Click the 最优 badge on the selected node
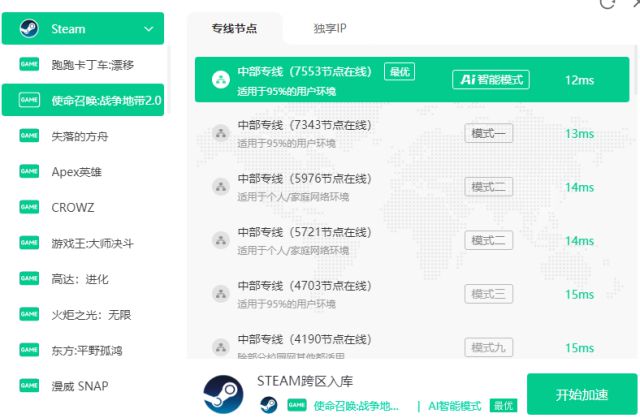640x418 pixels. (400, 72)
